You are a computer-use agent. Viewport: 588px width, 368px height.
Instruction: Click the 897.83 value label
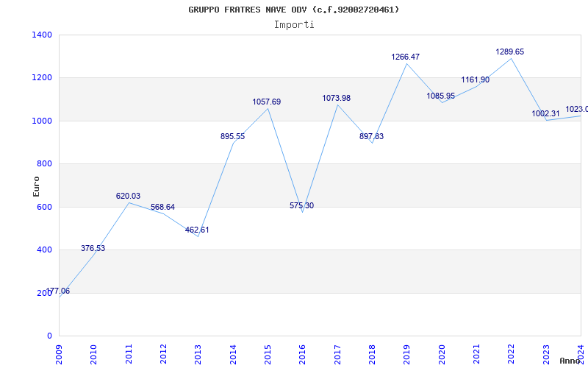coord(372,136)
